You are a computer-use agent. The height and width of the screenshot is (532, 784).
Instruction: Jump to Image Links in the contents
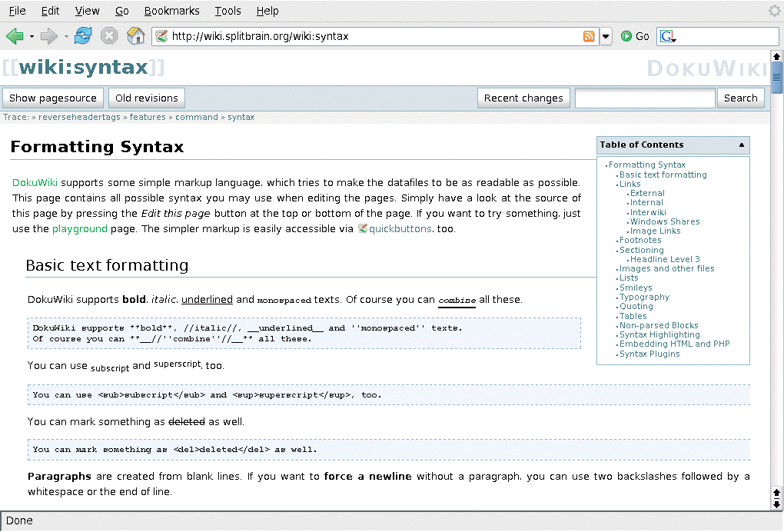(655, 231)
